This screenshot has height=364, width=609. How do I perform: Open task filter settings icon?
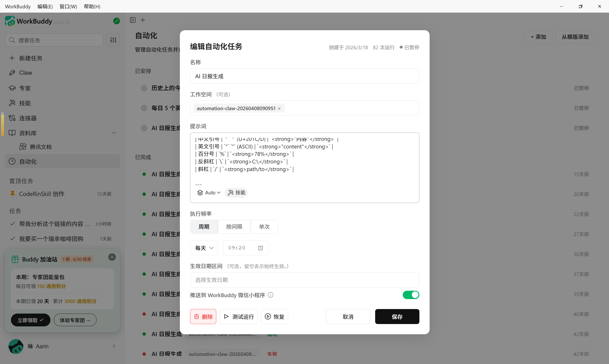coord(113,40)
